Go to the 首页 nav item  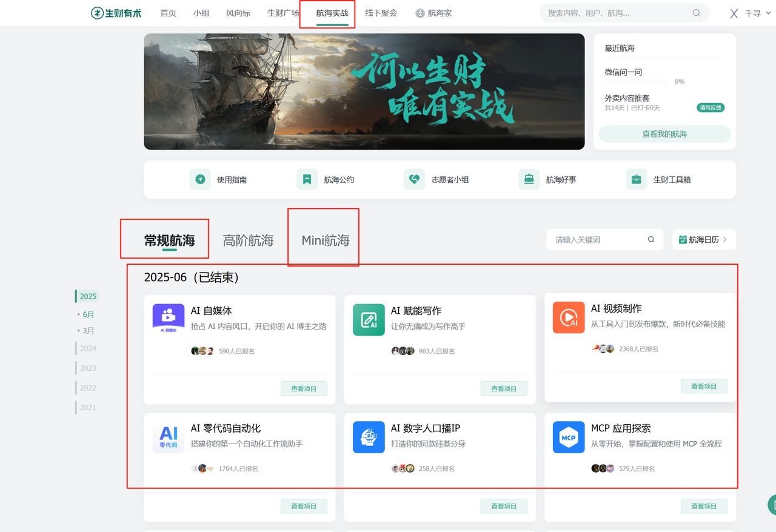click(168, 13)
